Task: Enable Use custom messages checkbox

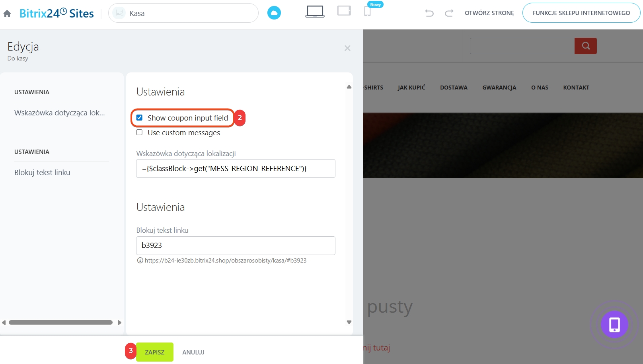Action: 140,132
